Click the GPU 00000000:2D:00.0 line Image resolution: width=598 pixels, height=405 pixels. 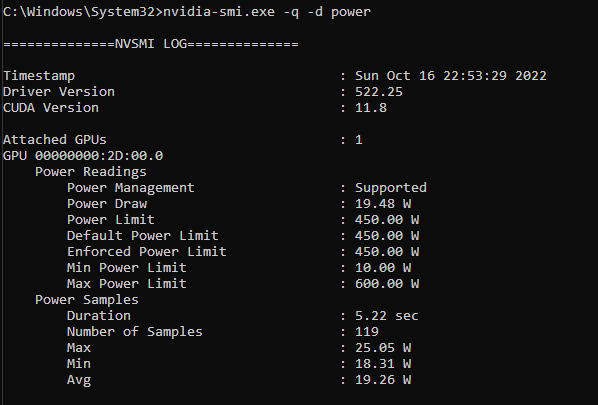83,156
